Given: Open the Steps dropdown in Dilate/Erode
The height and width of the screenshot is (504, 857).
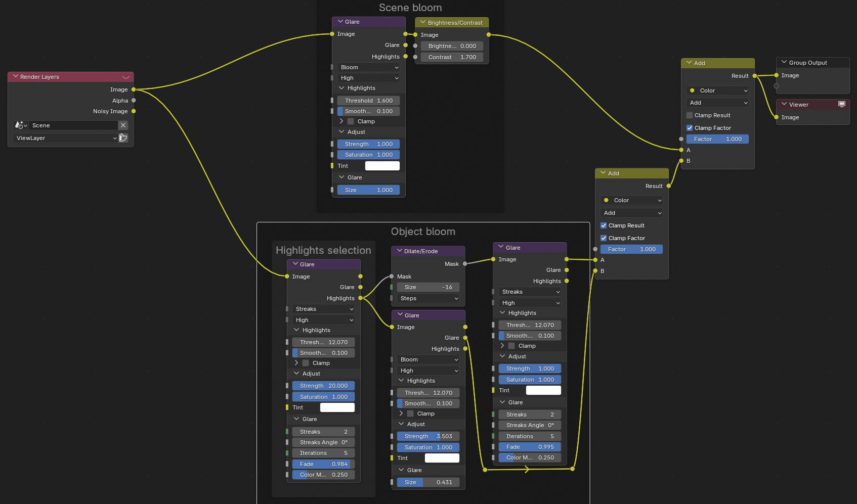Looking at the screenshot, I should tap(428, 298).
